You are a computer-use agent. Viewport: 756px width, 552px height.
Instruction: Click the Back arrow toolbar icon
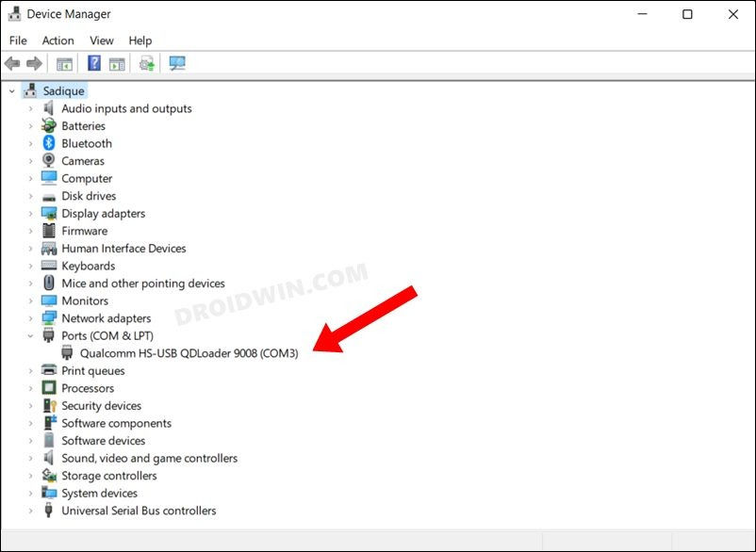pyautogui.click(x=12, y=63)
